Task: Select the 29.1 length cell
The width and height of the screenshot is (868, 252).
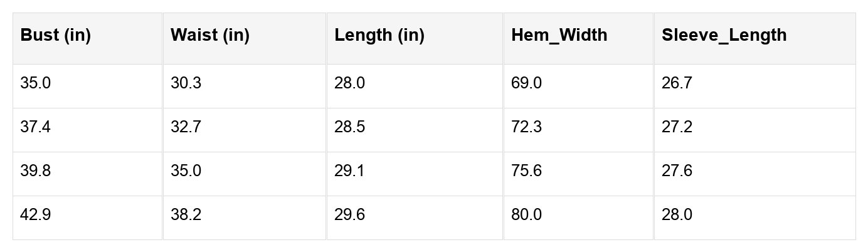Action: pos(350,171)
